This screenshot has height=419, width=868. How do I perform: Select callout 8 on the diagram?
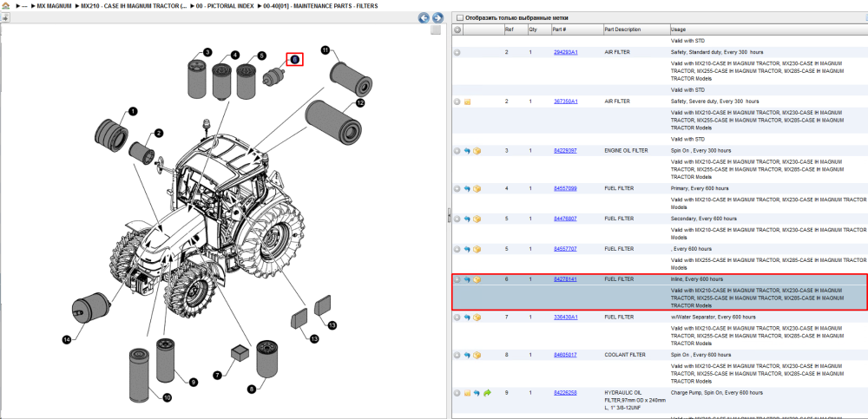[252, 390]
